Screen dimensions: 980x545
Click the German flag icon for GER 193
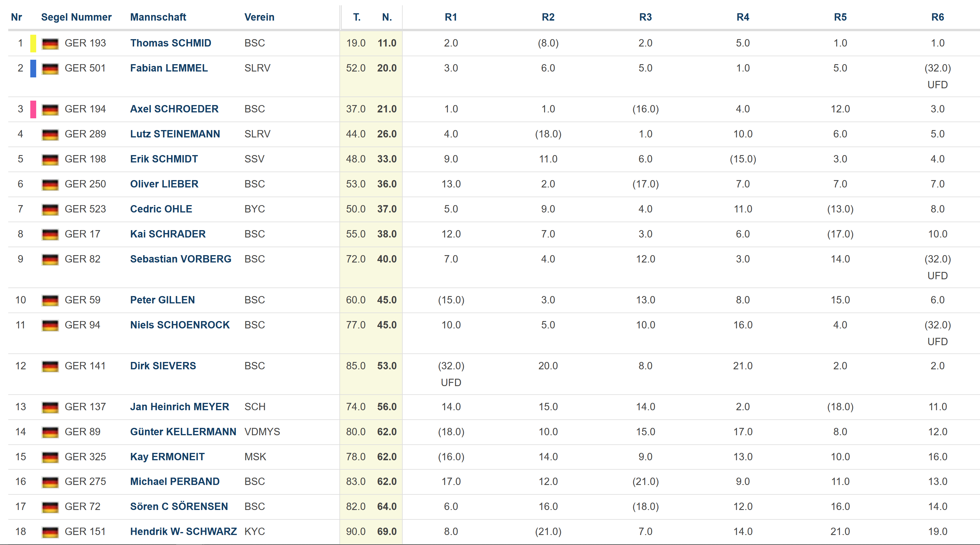click(50, 43)
